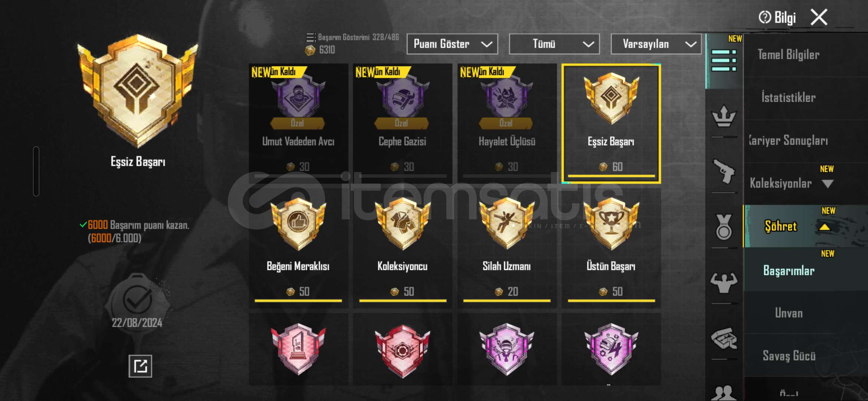
Task: Open the Unvan menu item
Action: (x=789, y=313)
